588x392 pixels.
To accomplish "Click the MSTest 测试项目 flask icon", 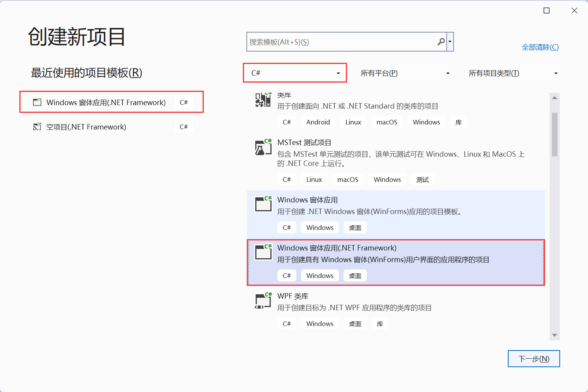I will [263, 147].
